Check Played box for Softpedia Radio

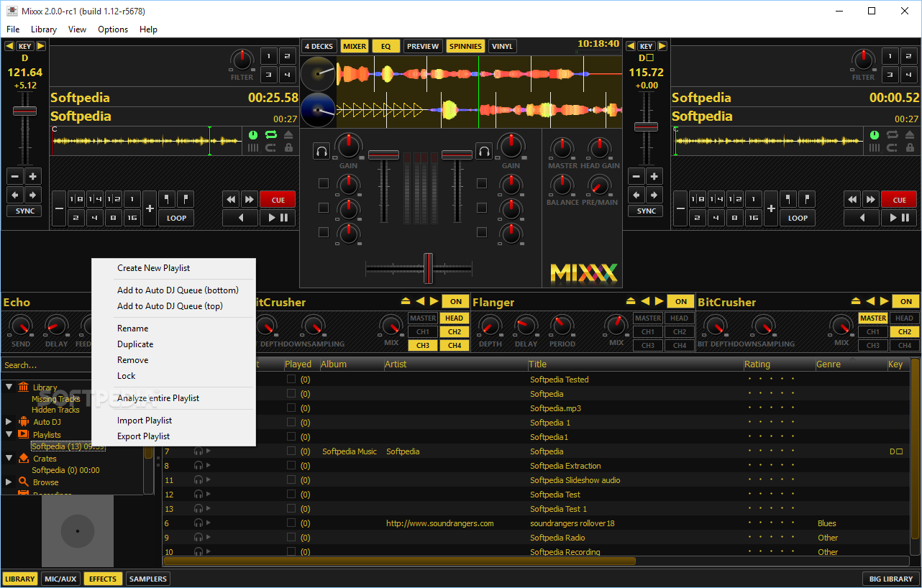tap(291, 538)
